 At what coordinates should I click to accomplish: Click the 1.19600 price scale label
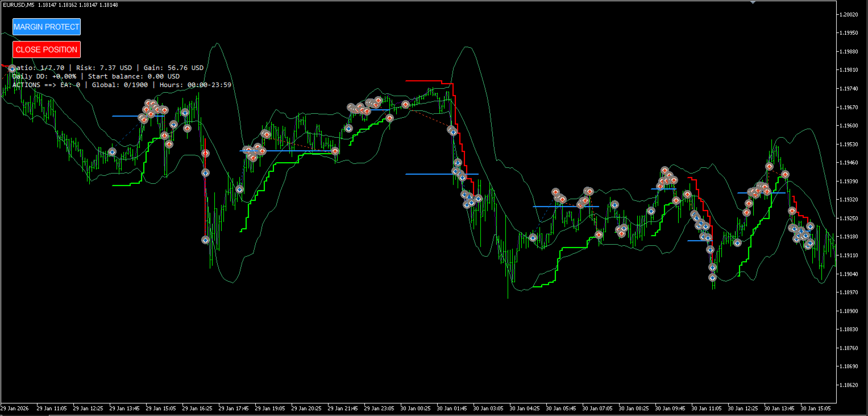[848, 126]
